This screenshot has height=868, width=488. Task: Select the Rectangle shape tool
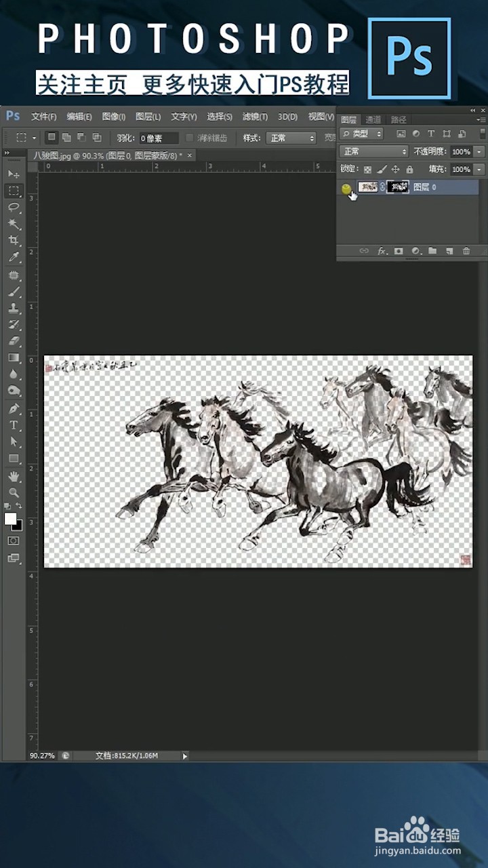click(14, 458)
